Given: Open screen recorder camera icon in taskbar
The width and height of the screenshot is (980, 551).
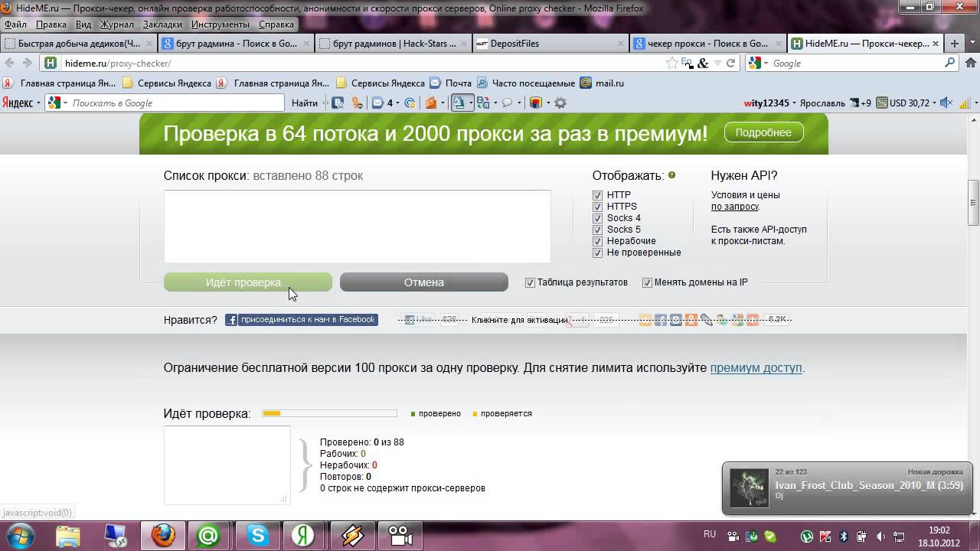Looking at the screenshot, I should pos(399,536).
